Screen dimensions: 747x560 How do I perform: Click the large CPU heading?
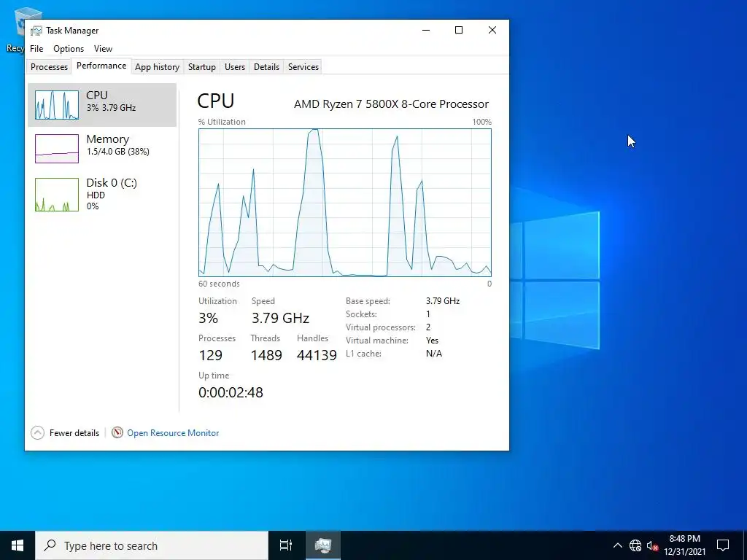click(x=216, y=101)
